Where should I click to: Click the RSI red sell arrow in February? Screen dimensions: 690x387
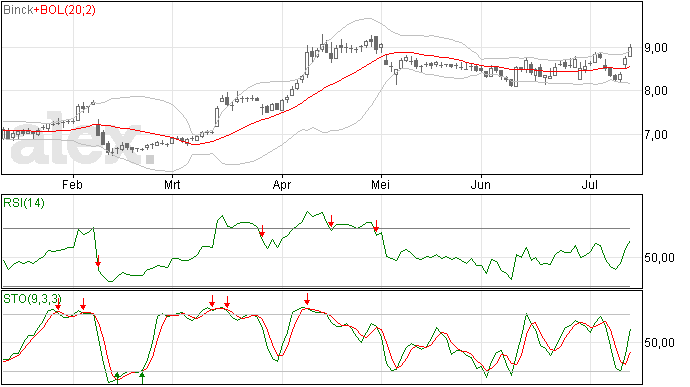98,261
